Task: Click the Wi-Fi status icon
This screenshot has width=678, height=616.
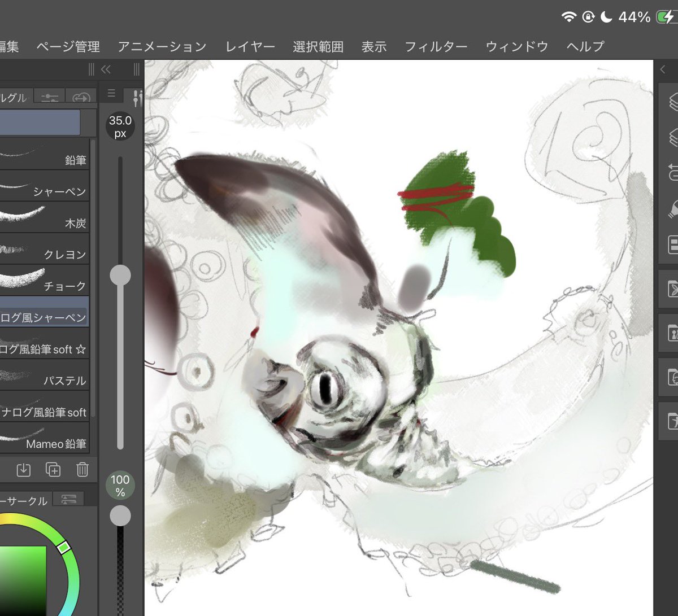Action: [x=569, y=18]
